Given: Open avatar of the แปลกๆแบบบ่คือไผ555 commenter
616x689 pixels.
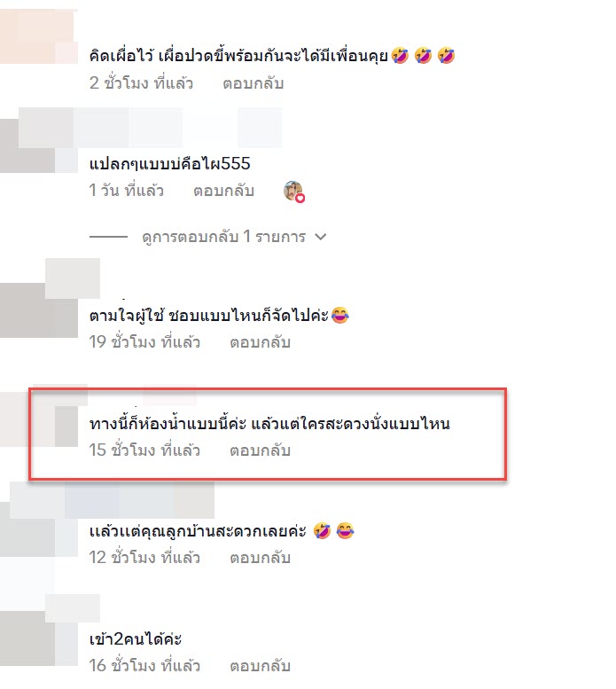Looking at the screenshot, I should (x=39, y=145).
